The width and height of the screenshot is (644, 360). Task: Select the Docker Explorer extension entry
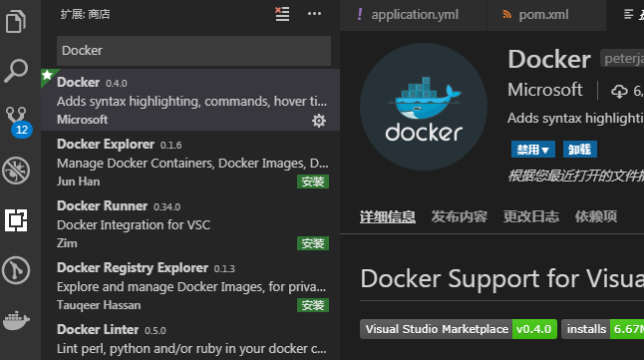190,162
